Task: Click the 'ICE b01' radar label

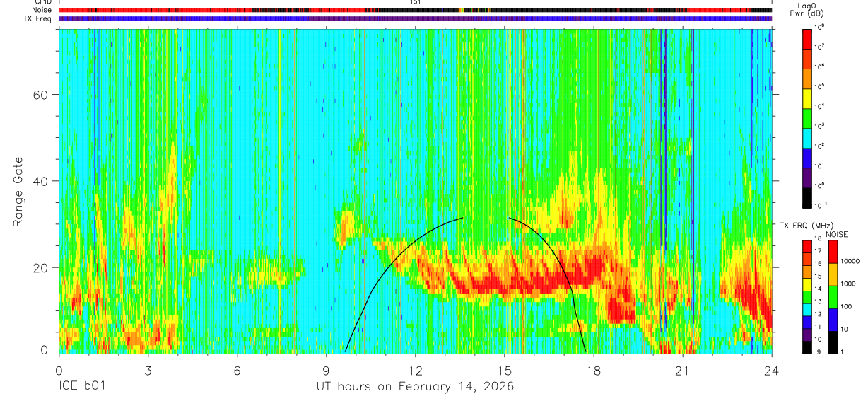Action: point(81,388)
